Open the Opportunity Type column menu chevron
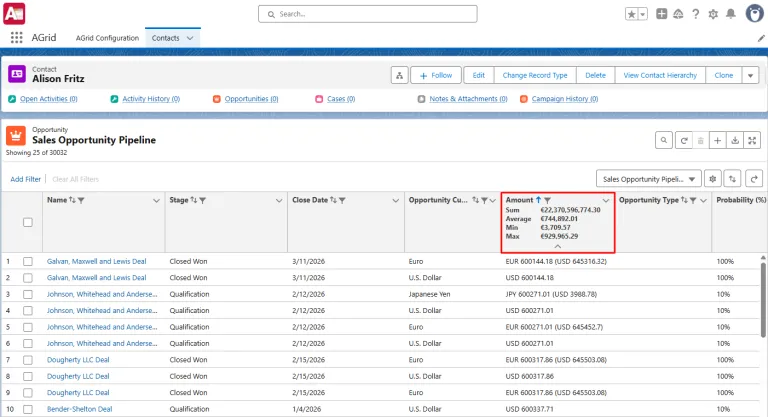 tap(704, 200)
